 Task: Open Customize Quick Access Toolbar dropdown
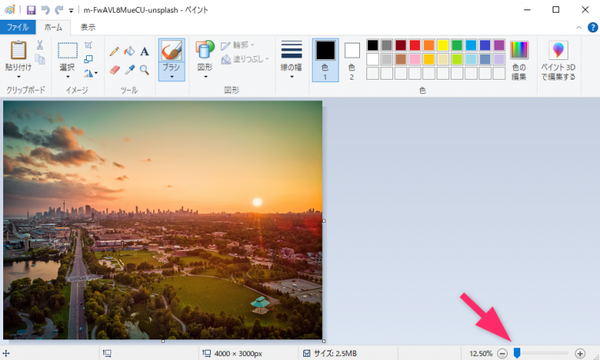point(71,10)
